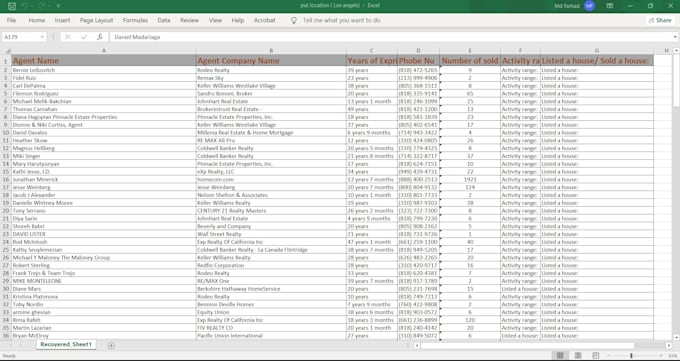The image size is (680, 361).
Task: Click the Agent Name header cell
Action: pyautogui.click(x=104, y=60)
